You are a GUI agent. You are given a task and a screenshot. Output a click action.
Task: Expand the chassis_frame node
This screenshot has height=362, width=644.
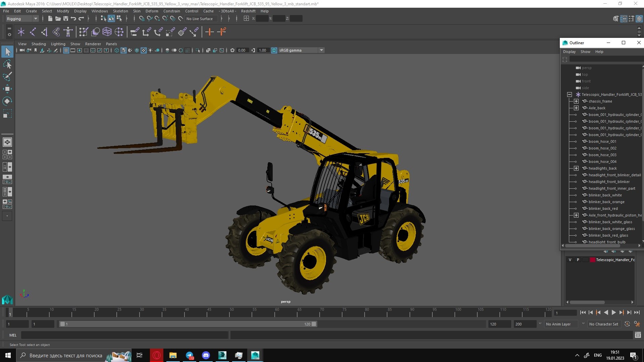click(x=576, y=101)
